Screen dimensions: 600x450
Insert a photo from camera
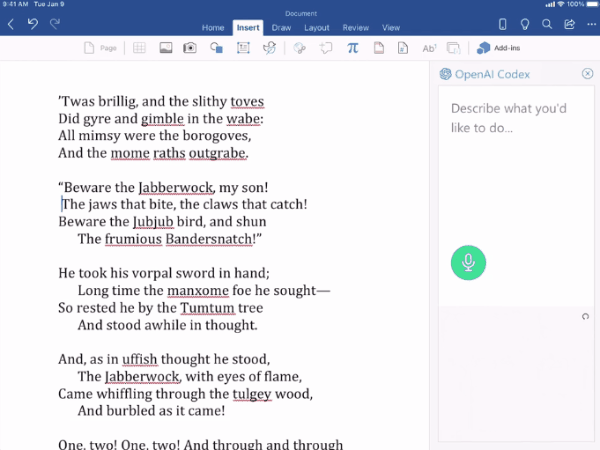click(x=190, y=48)
